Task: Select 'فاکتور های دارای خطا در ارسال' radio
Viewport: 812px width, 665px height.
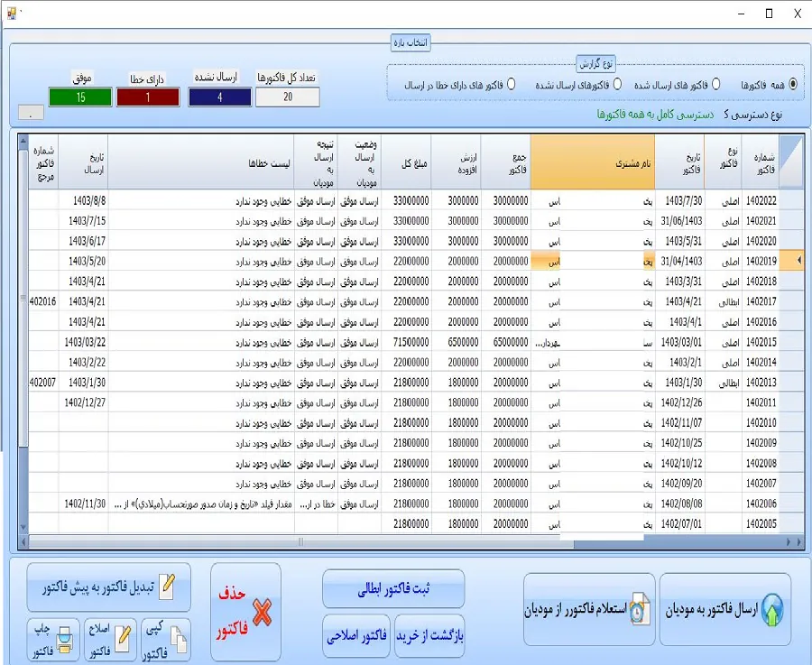Action: 512,84
